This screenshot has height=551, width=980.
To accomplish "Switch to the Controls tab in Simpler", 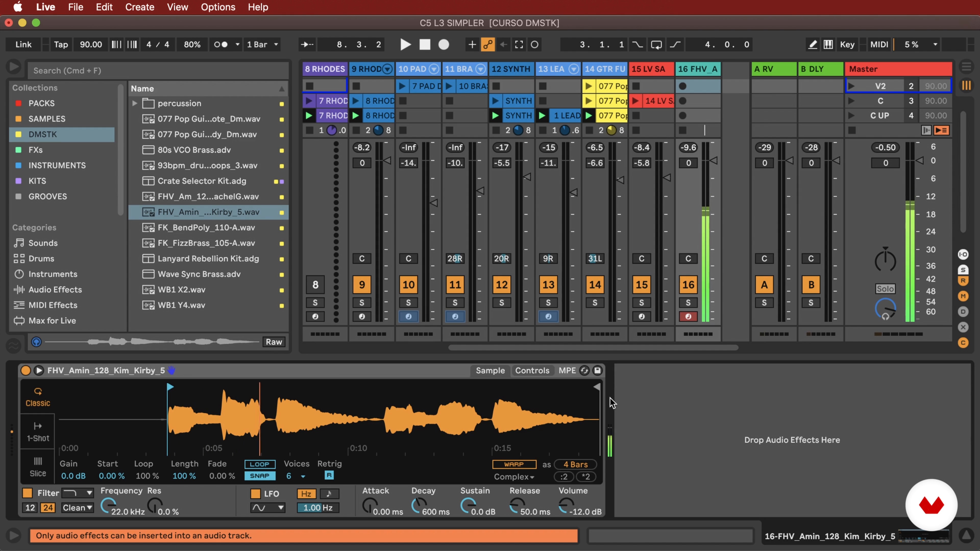I will coord(532,370).
